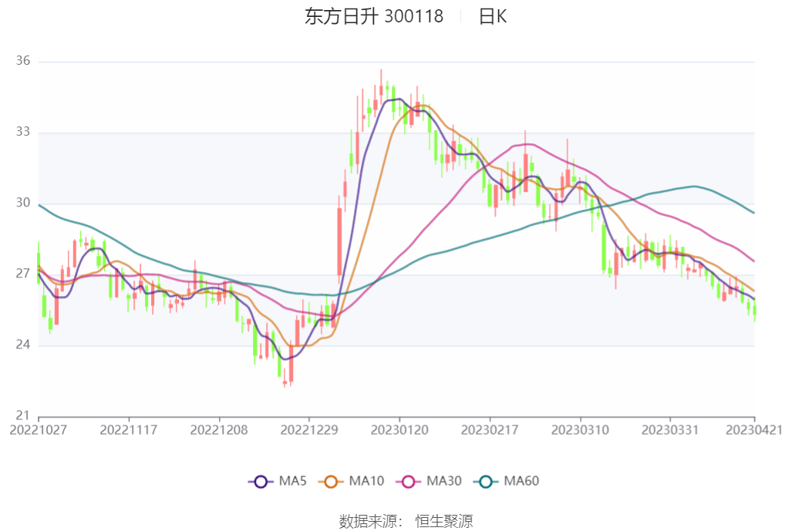The height and width of the screenshot is (531, 812).
Task: Click the 20221117 x-axis date label
Action: [x=129, y=430]
